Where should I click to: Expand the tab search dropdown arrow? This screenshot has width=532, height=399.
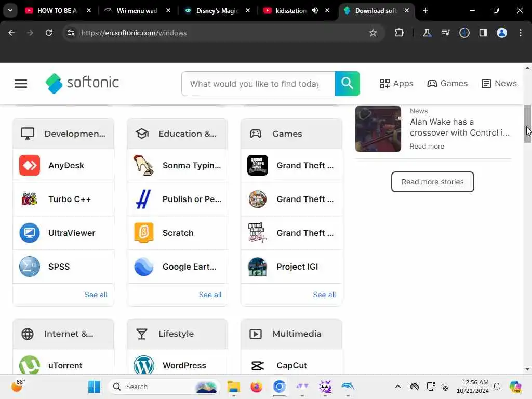[x=10, y=10]
